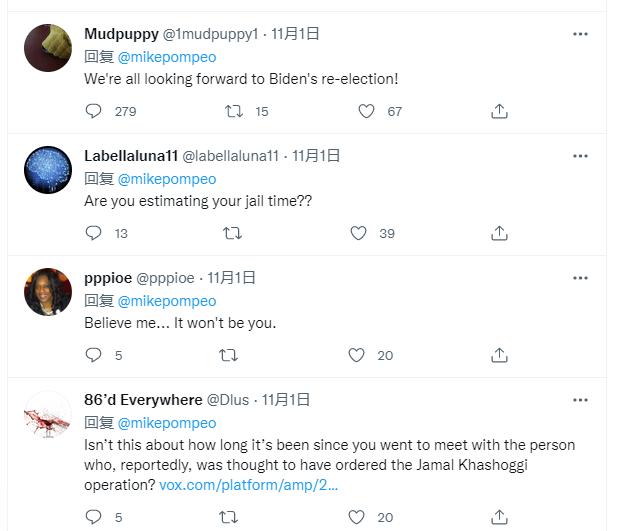View Mudpuppy's profile picture
This screenshot has width=624, height=531.
pos(47,47)
